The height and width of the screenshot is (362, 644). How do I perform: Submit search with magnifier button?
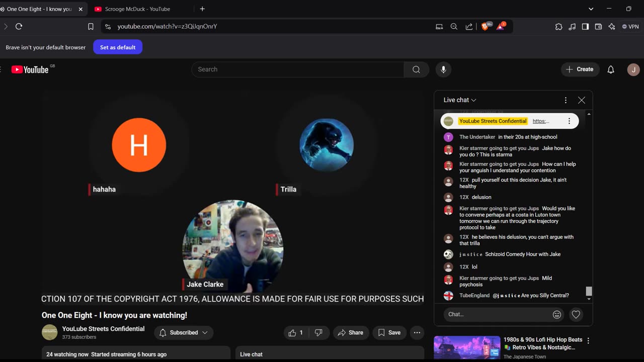click(x=416, y=69)
